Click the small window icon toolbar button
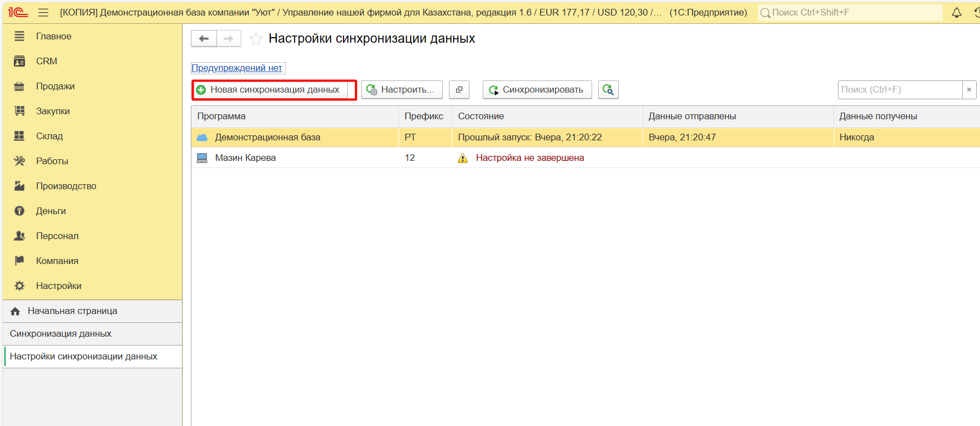 pyautogui.click(x=459, y=90)
